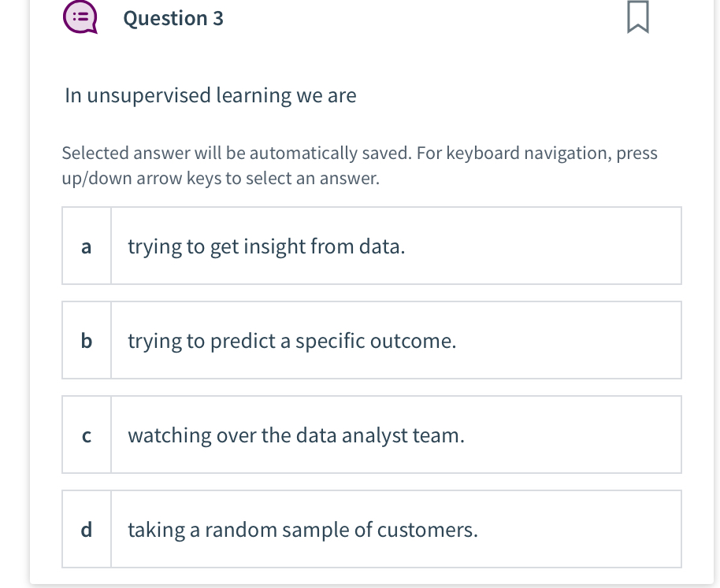720x588 pixels.
Task: Click the keyboard navigation instruction text
Action: (359, 165)
